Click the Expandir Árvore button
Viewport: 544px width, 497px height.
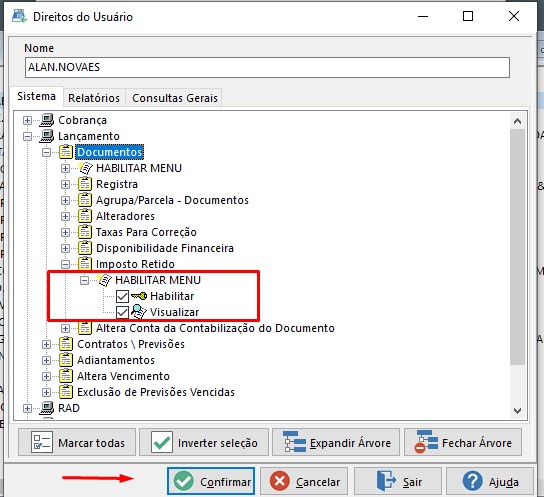point(336,442)
